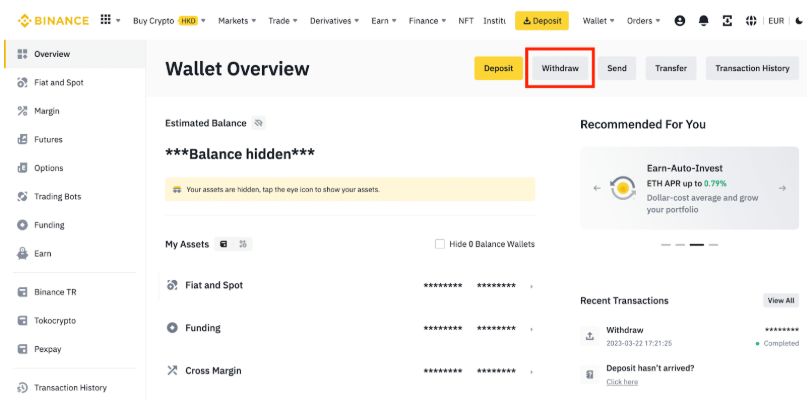Viewport: 807px width, 401px height.
Task: Expand the Markets dropdown
Action: [237, 20]
